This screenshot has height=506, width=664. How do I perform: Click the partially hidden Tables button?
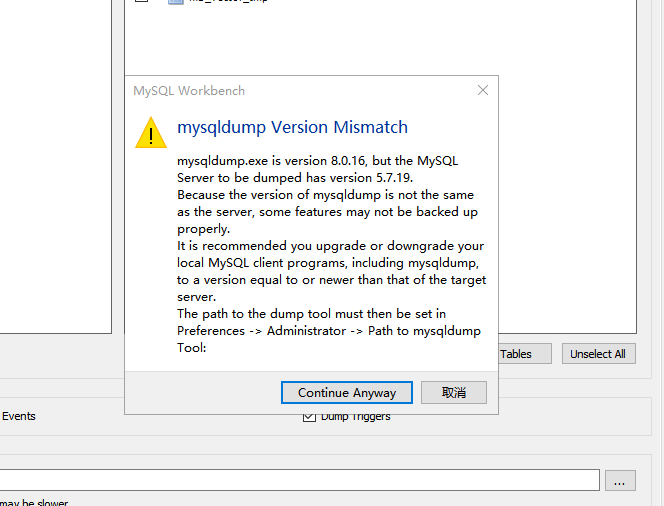tap(525, 354)
